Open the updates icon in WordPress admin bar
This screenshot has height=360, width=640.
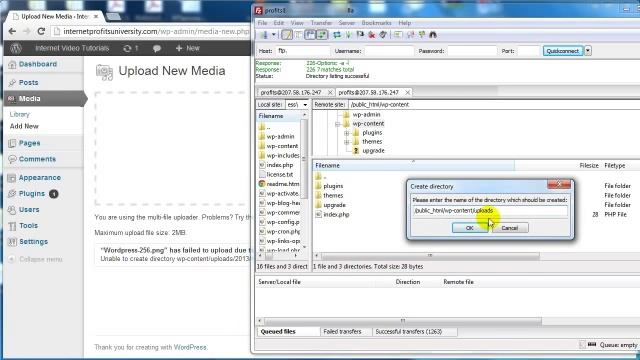coord(131,48)
